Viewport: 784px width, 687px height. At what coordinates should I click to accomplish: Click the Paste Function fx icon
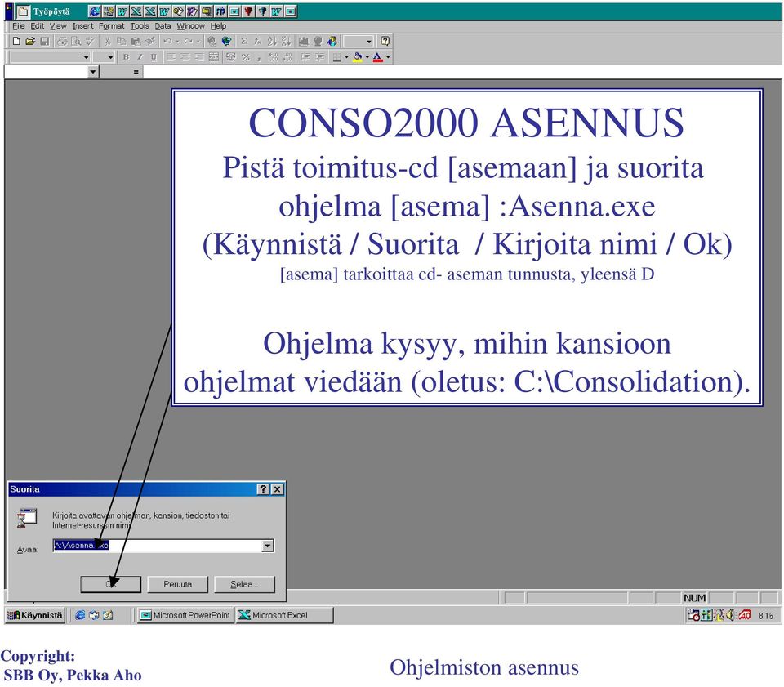click(257, 41)
